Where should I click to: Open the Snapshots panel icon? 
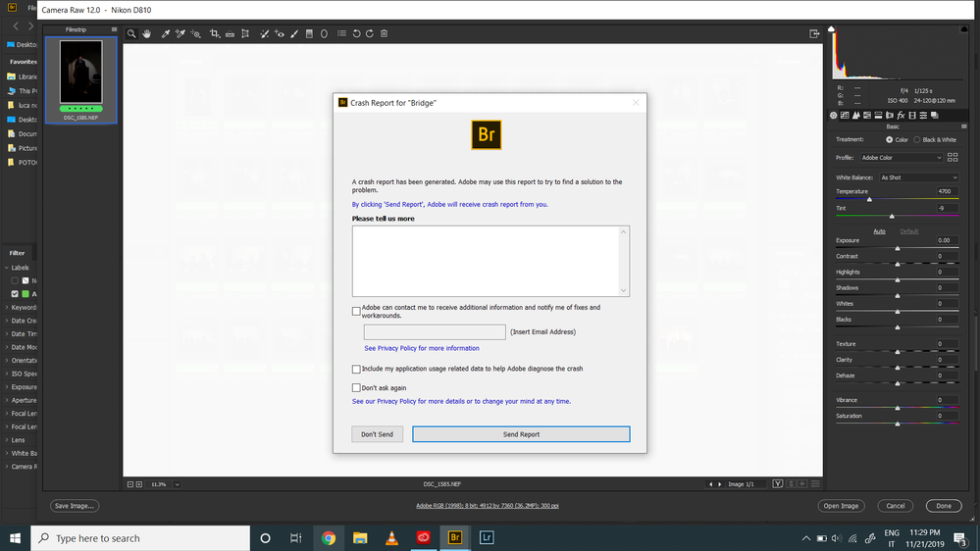coord(935,115)
